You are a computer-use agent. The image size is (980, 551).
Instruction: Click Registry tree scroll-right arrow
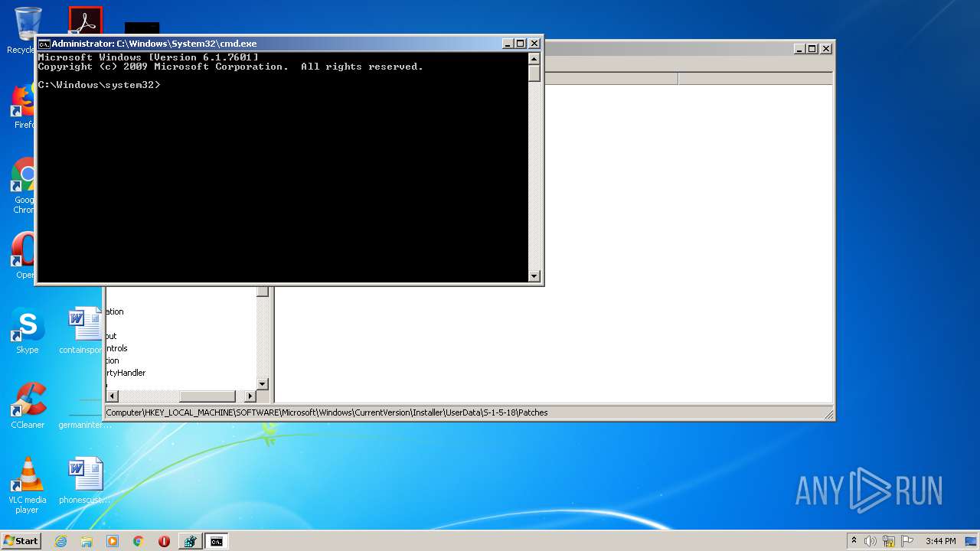point(250,396)
